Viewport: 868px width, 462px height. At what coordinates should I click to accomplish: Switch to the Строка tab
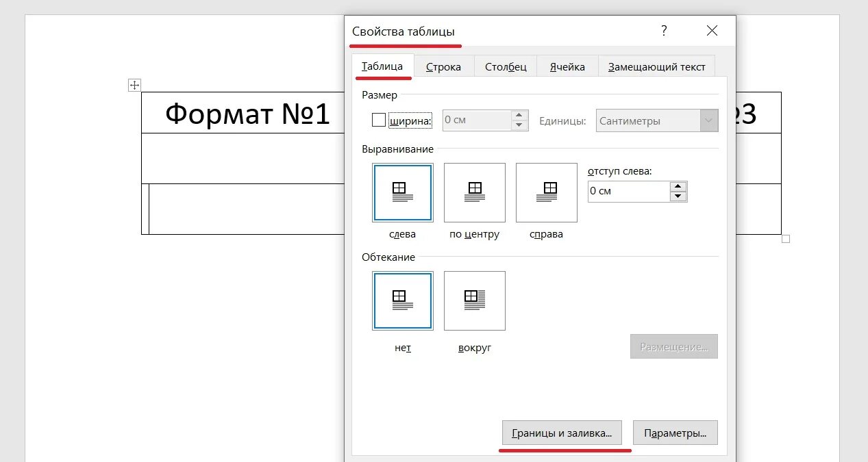[443, 66]
